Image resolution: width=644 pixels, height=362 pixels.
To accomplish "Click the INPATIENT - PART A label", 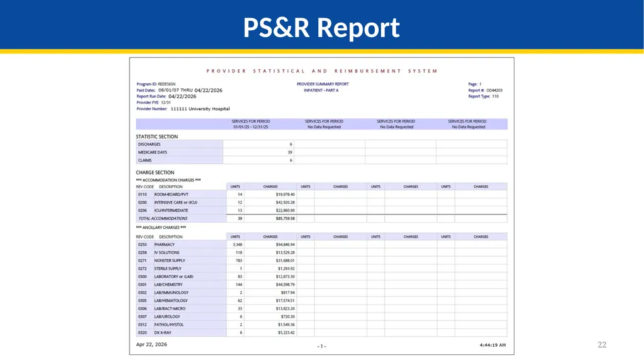I will click(x=321, y=90).
